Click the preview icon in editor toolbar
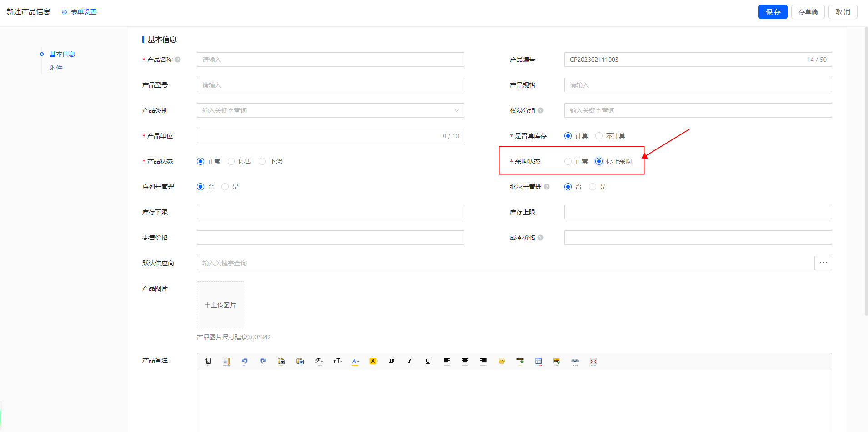Screen dimensions: 868x432 tap(226, 362)
